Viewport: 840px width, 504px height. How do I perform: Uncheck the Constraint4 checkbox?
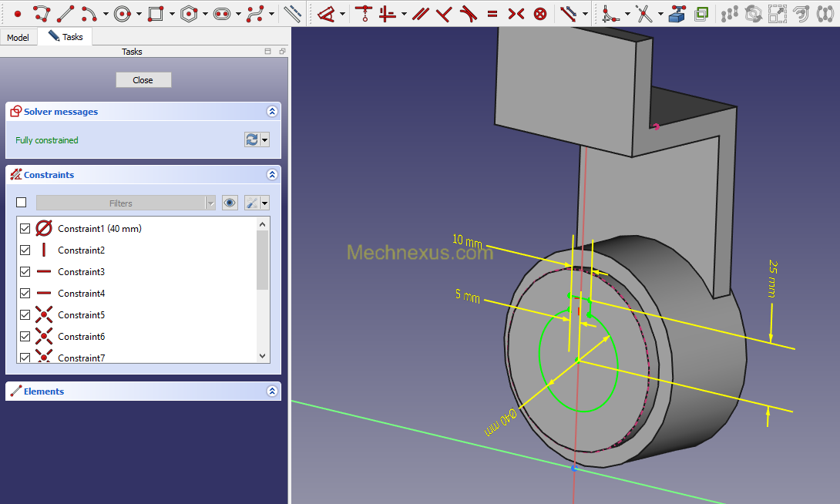click(25, 293)
